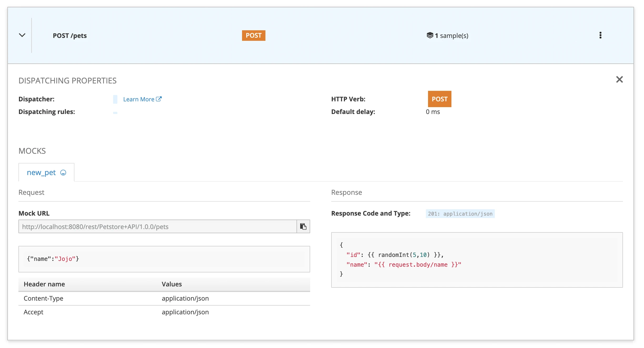644x348 pixels.
Task: Collapse the POST /pets operation chevron
Action: coord(22,35)
